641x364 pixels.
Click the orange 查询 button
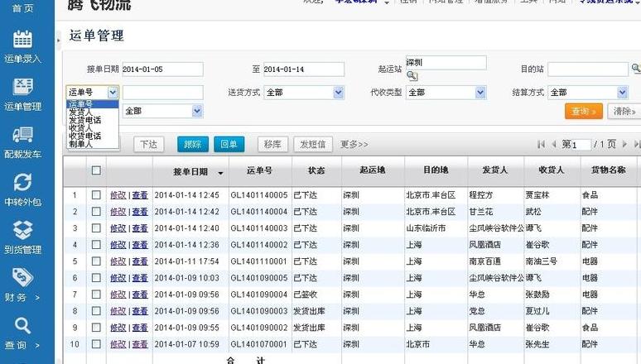pyautogui.click(x=583, y=111)
